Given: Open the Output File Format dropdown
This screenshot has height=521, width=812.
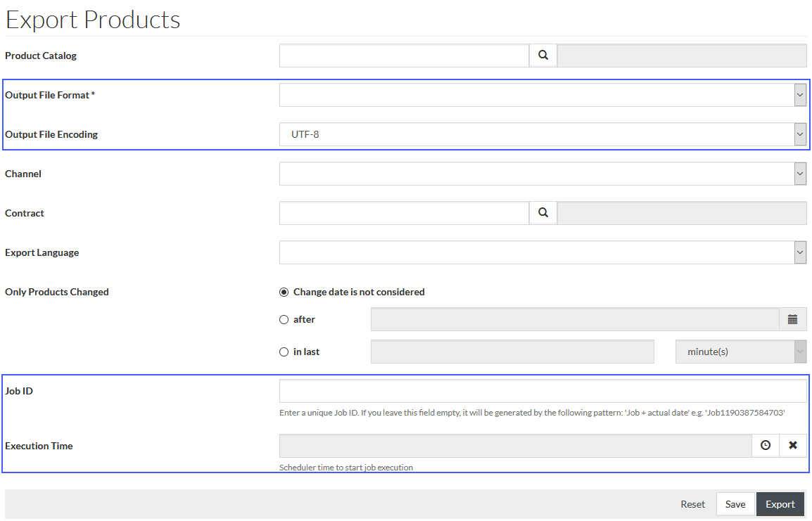Looking at the screenshot, I should (x=543, y=95).
